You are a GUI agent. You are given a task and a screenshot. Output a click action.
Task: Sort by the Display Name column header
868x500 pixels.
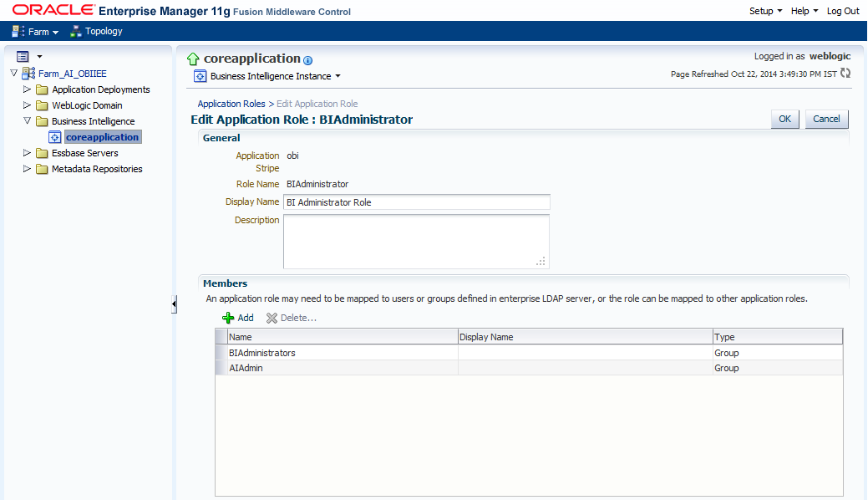pyautogui.click(x=585, y=336)
